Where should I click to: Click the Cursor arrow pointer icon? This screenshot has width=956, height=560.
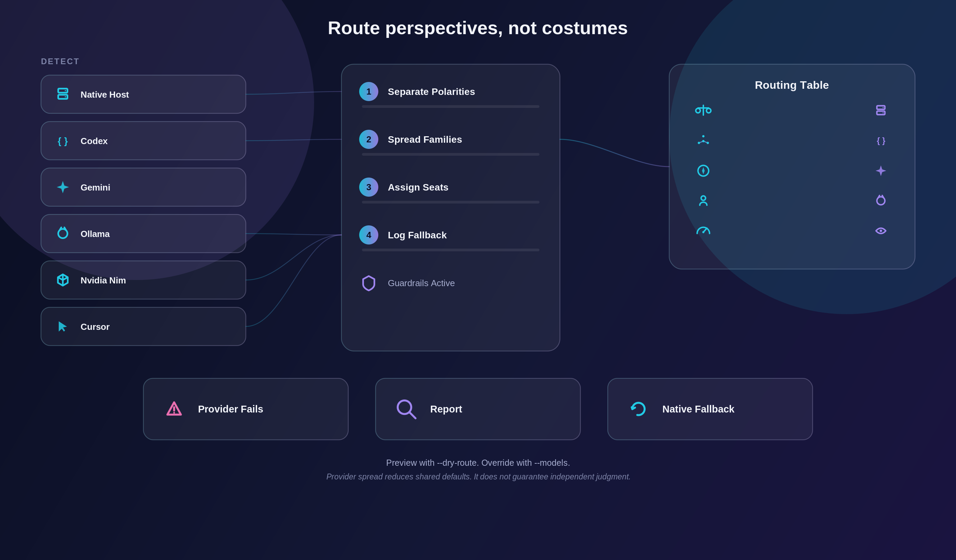click(62, 326)
